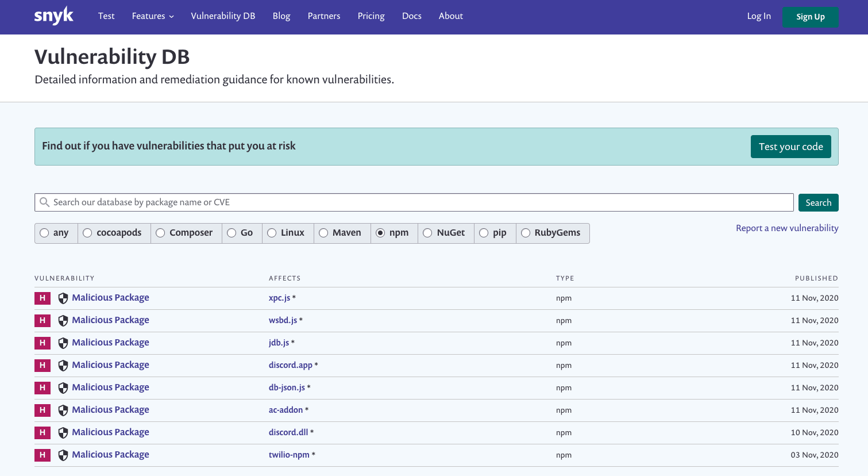The width and height of the screenshot is (868, 476).
Task: Click high severity badge for xpc.js
Action: click(43, 298)
